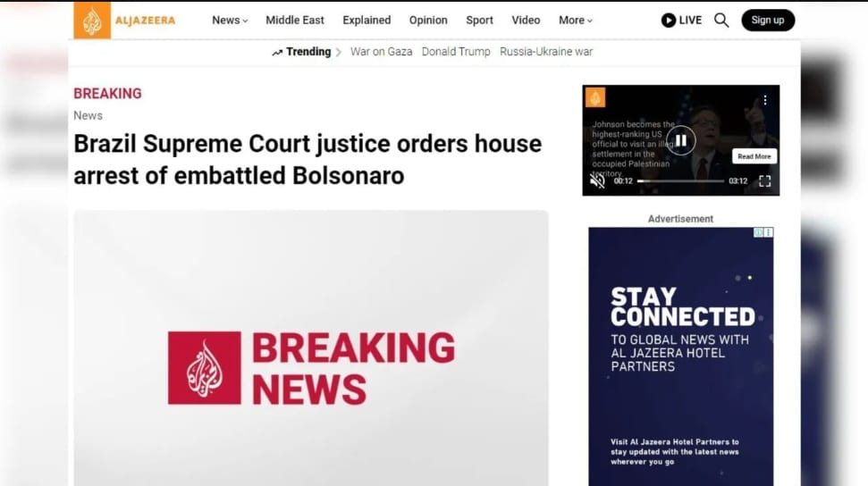Unmute the video using the speaker icon

coord(597,180)
